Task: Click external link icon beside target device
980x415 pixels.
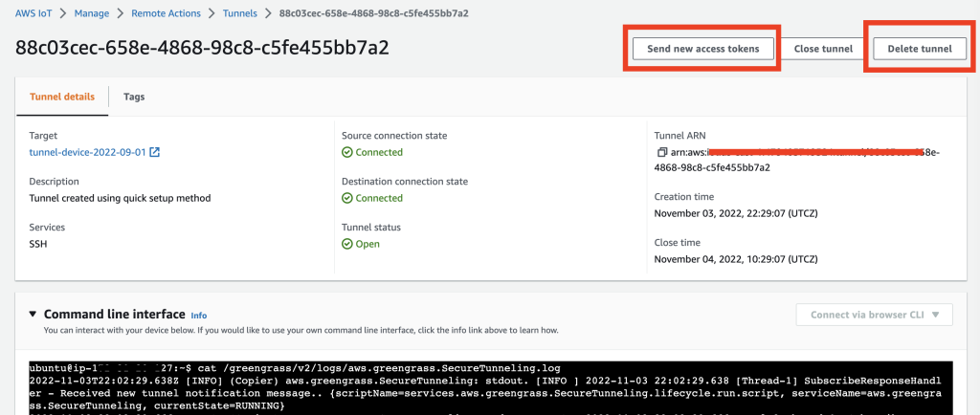Action: click(x=155, y=152)
